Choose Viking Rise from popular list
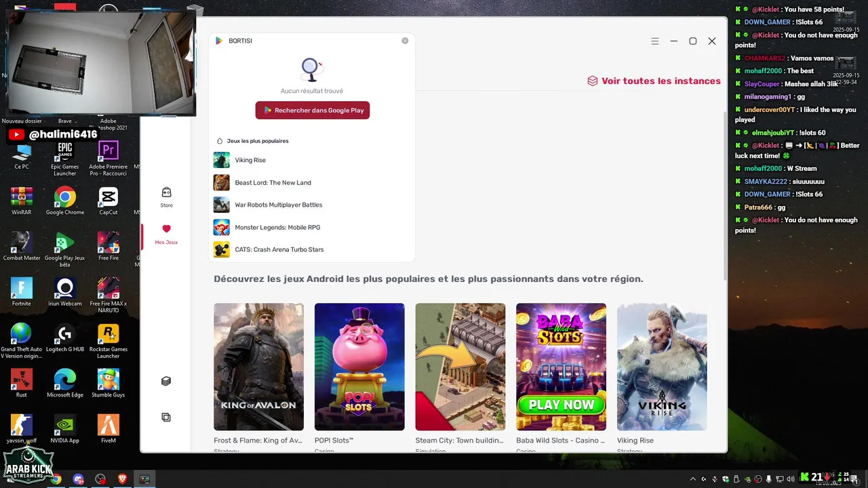 [312, 160]
